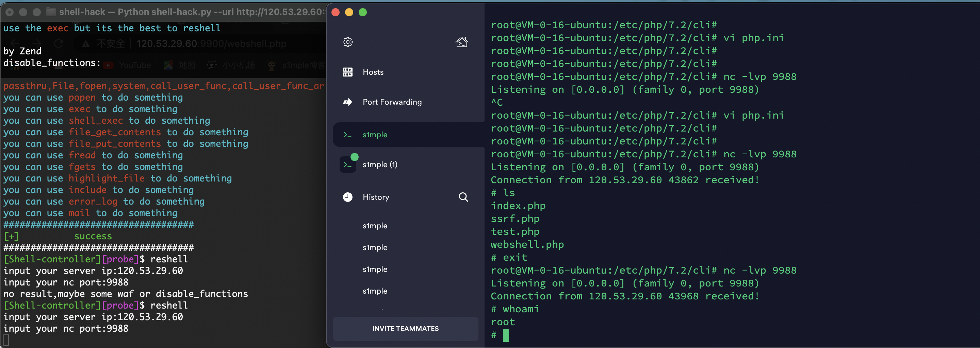Viewport: 980px width, 348px height.
Task: Click the Port Forwarding arrow icon
Action: [348, 102]
